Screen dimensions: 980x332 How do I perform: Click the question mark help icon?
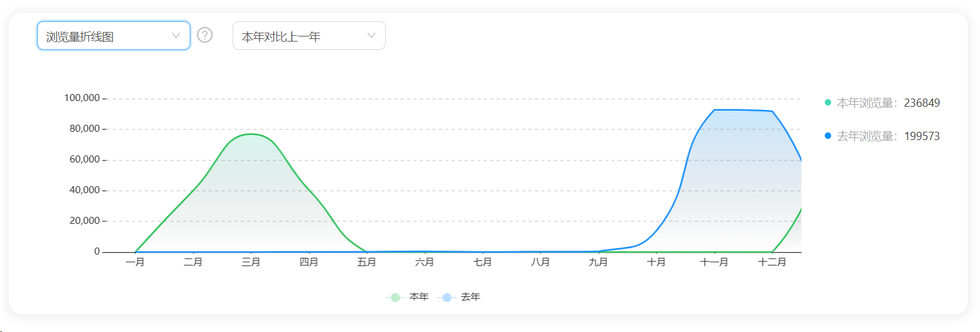click(x=204, y=35)
